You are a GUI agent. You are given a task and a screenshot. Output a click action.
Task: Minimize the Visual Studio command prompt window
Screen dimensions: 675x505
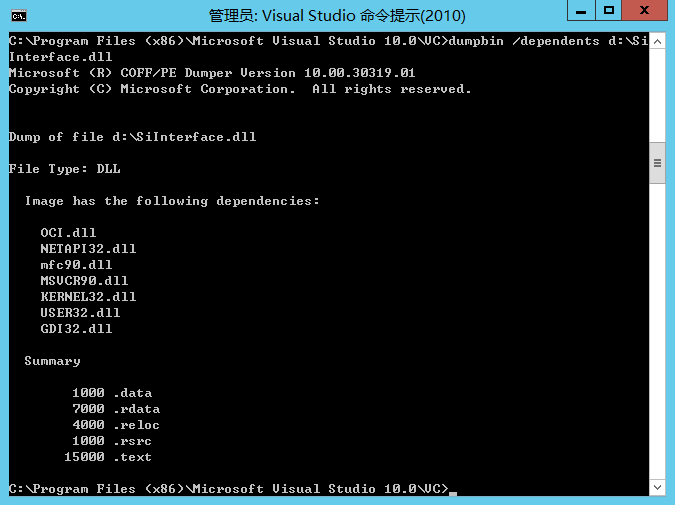click(579, 11)
